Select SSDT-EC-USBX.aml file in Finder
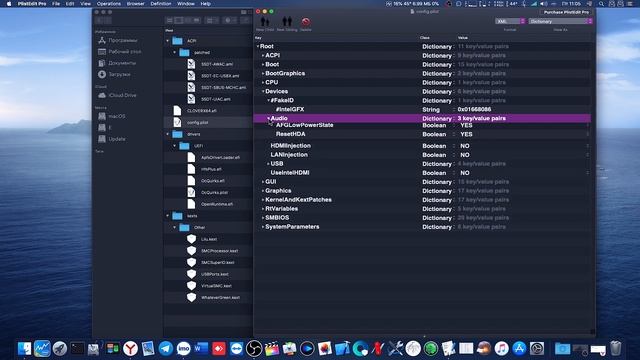This screenshot has width=640, height=360. click(220, 76)
